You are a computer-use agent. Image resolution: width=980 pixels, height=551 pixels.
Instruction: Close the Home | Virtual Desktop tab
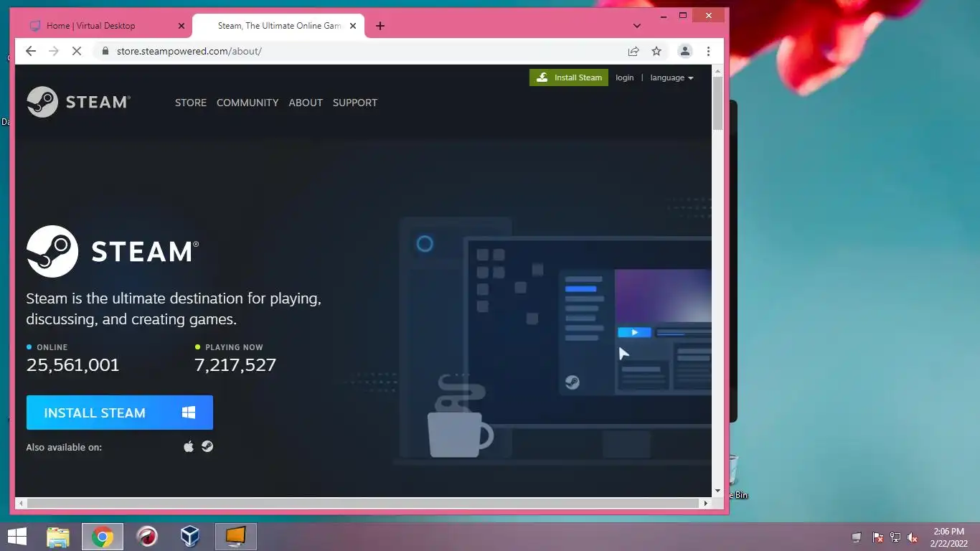point(181,26)
